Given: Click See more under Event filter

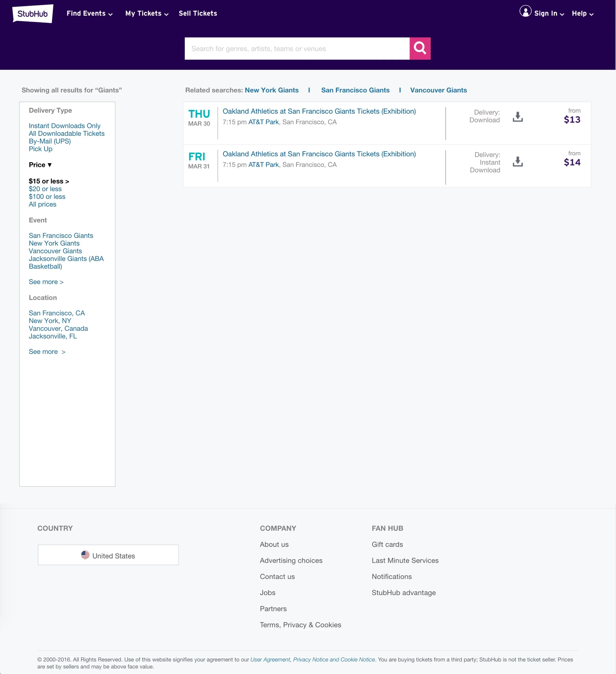Looking at the screenshot, I should [x=46, y=282].
